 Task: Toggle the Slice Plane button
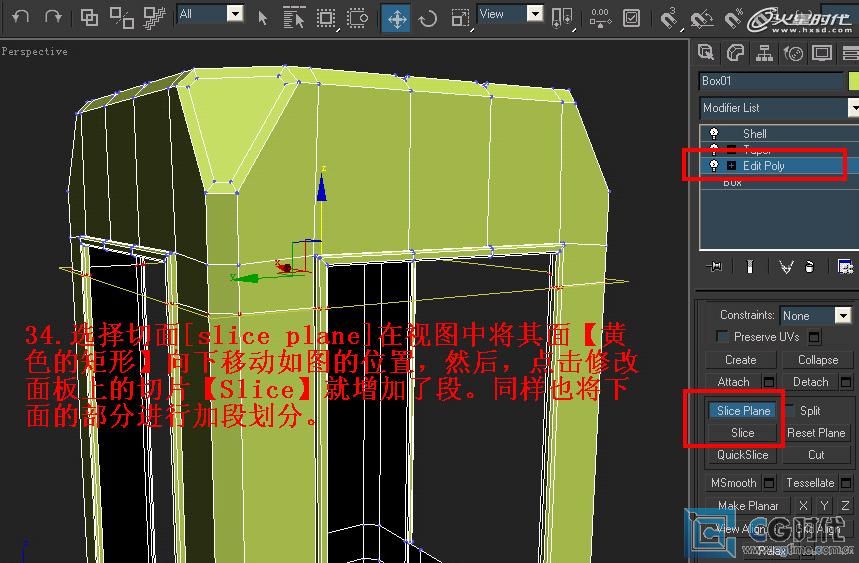pos(743,411)
